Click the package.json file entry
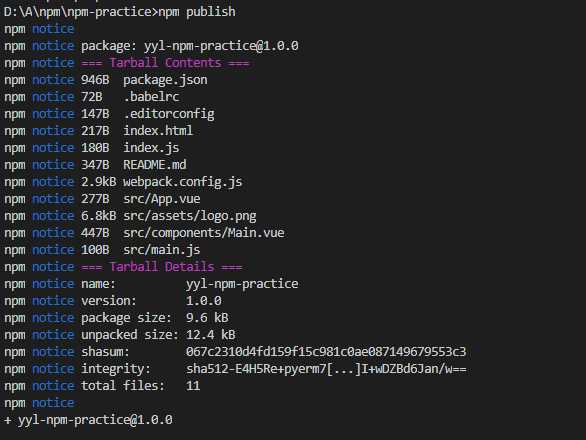Viewport: 586px width, 440px height. tap(165, 80)
